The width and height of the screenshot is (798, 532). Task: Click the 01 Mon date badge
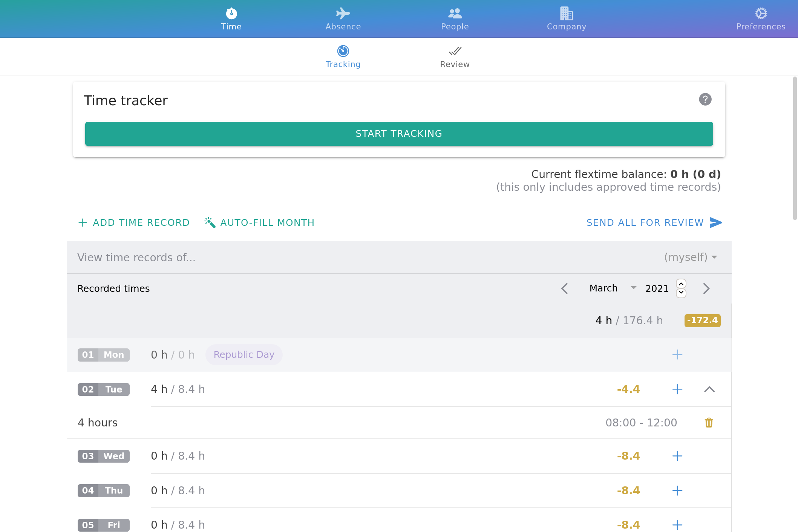(x=103, y=355)
